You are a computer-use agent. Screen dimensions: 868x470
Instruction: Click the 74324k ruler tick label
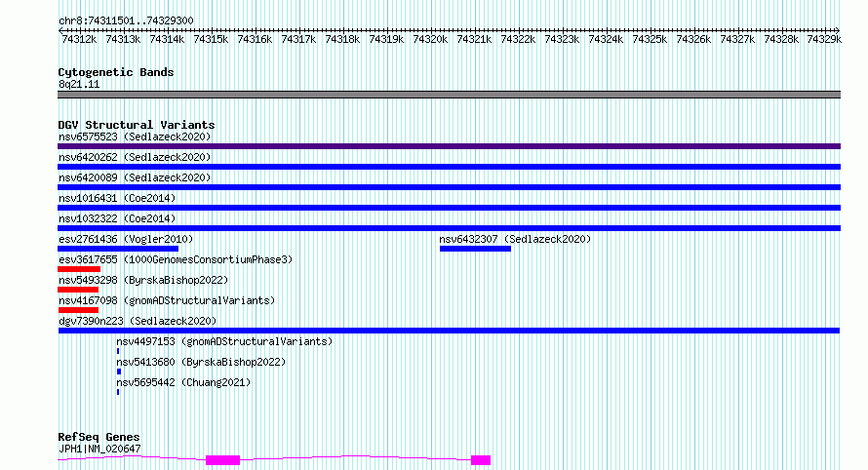[x=606, y=39]
